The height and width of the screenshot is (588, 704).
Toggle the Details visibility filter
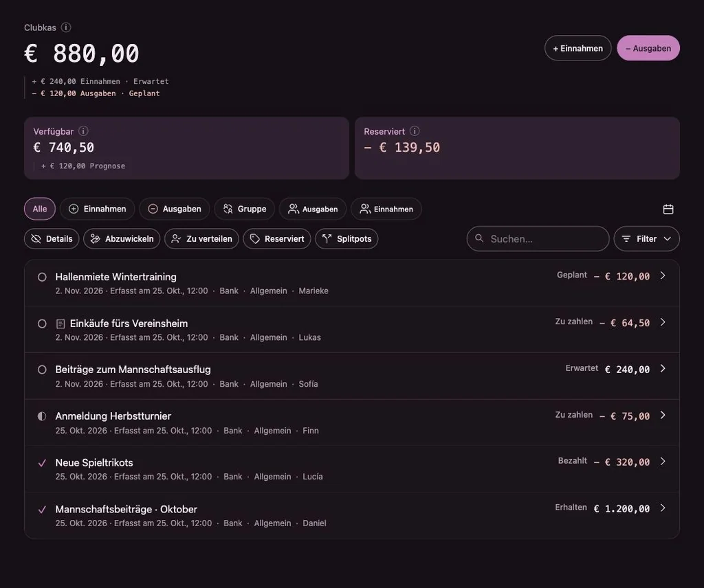click(x=52, y=238)
